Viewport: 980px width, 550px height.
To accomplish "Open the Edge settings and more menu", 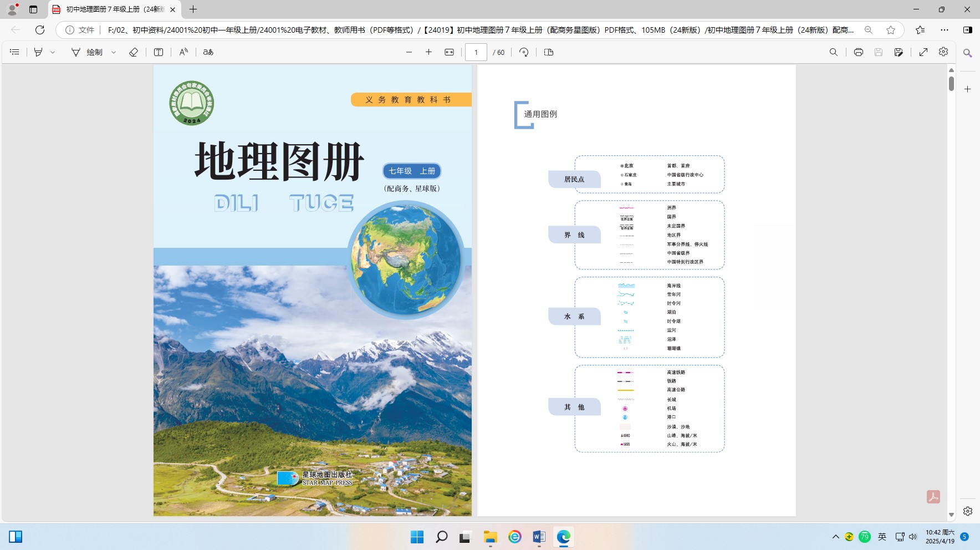I will click(945, 30).
